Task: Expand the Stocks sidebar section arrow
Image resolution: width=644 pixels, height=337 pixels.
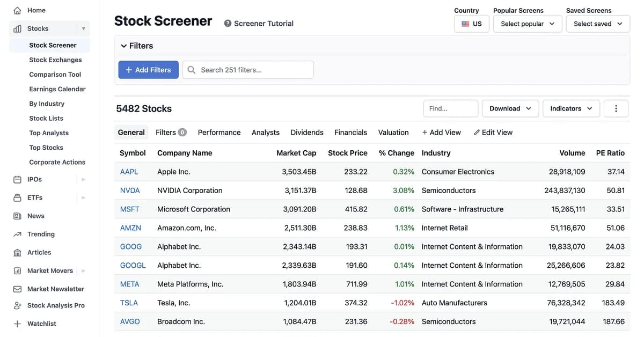Action: [84, 28]
